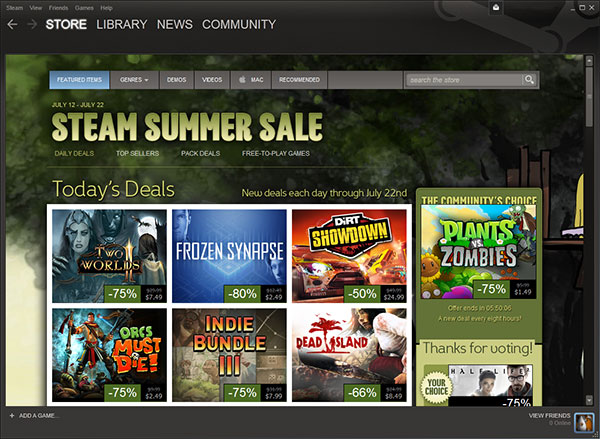Open the Pack Deals link

click(x=201, y=153)
